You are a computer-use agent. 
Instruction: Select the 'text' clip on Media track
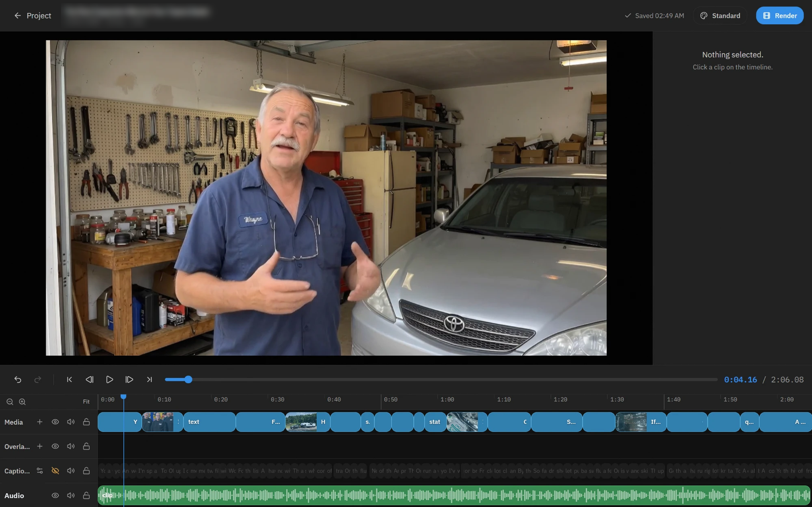tap(209, 422)
